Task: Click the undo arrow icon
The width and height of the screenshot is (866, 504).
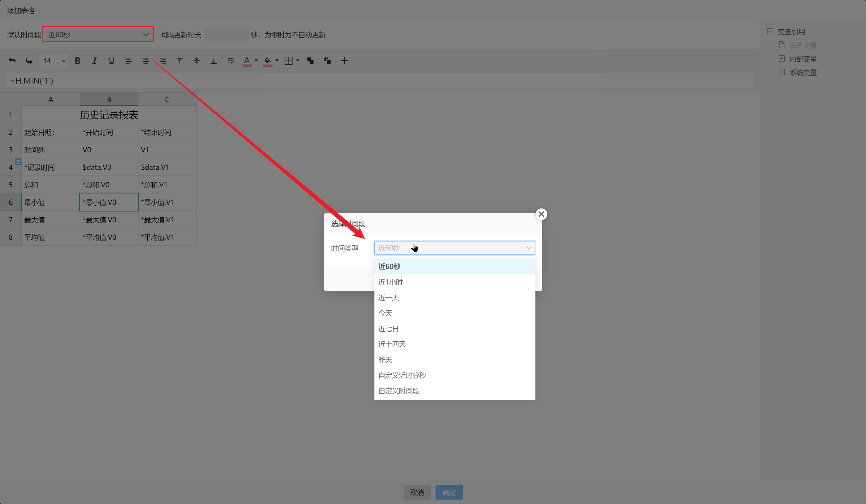Action: (x=12, y=61)
